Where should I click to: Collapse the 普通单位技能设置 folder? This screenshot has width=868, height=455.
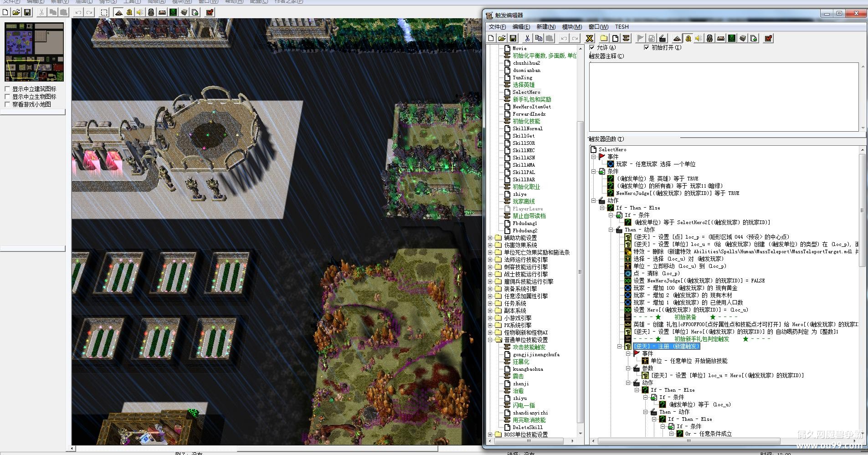coord(490,340)
